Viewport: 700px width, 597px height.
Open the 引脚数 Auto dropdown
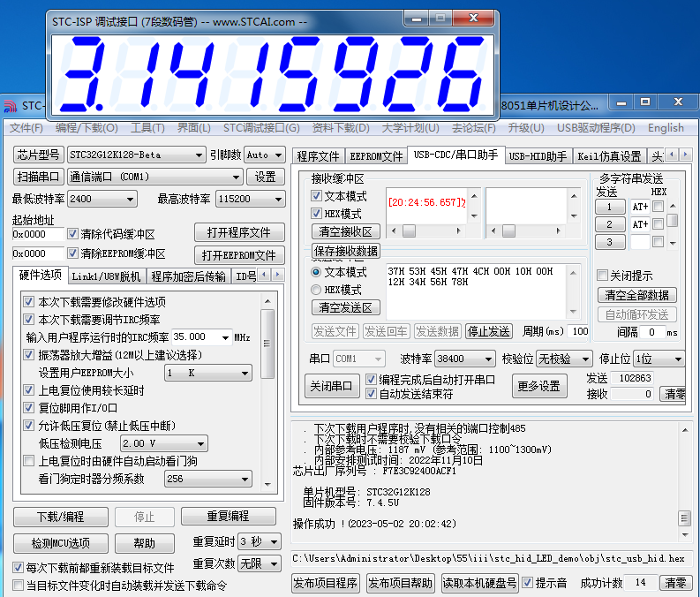[264, 155]
